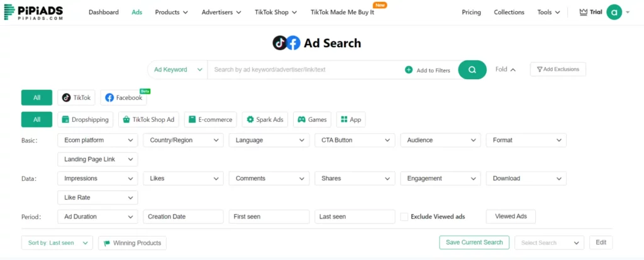Open the Pricing page

471,13
